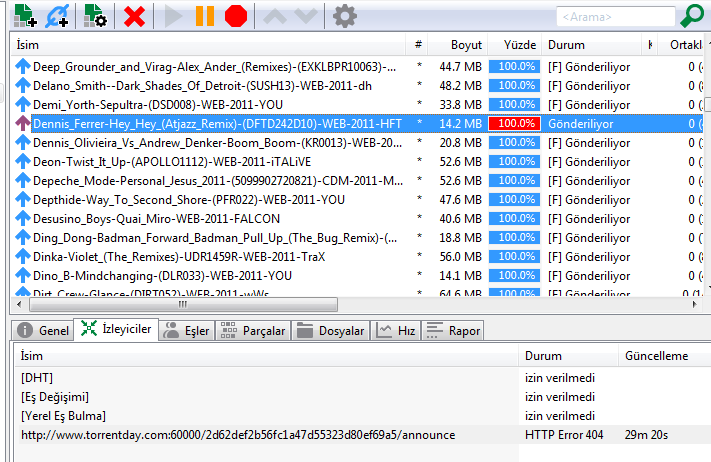Click the scroll right arrow
The height and width of the screenshot is (462, 711).
694,305
